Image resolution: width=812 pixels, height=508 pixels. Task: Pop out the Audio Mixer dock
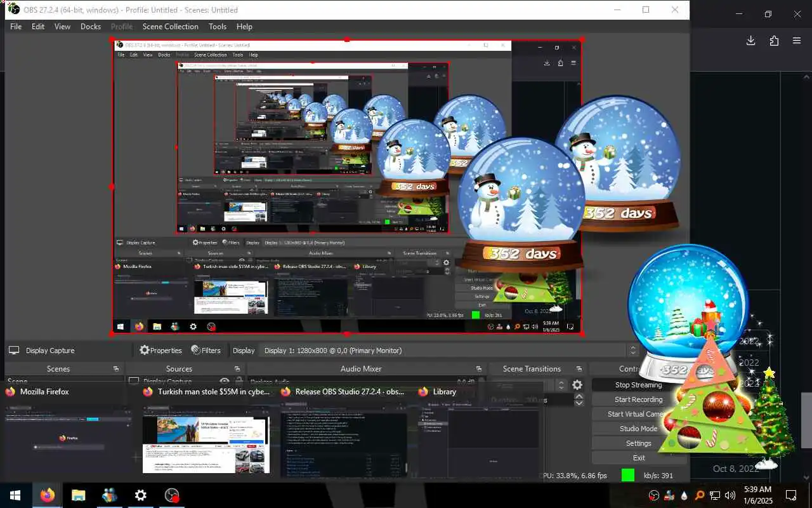pyautogui.click(x=480, y=369)
